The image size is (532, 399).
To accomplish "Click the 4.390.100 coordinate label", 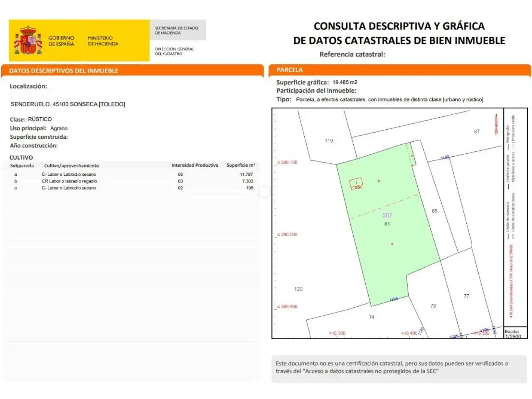I will pyautogui.click(x=287, y=163).
